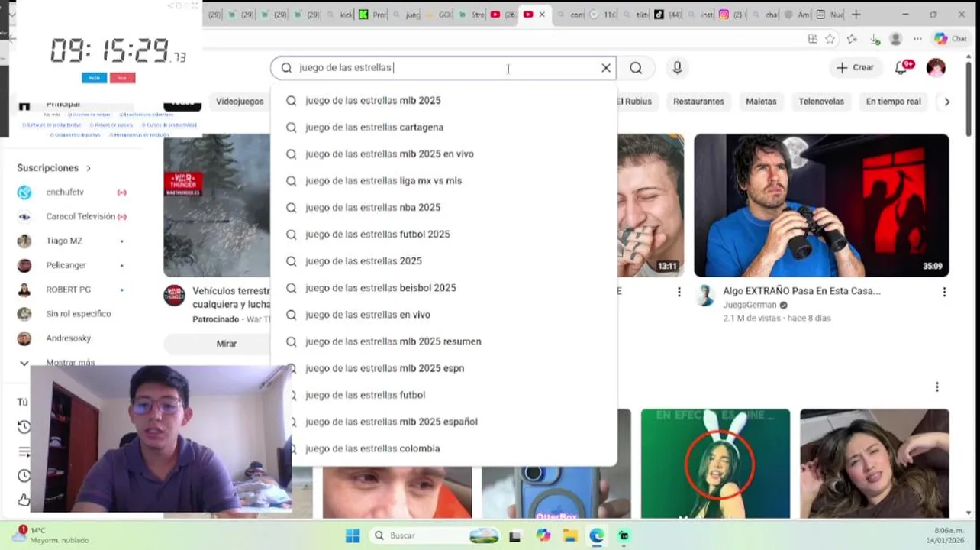Viewport: 980px width, 550px height.
Task: Open Shorts section three-dot options
Action: (x=937, y=387)
